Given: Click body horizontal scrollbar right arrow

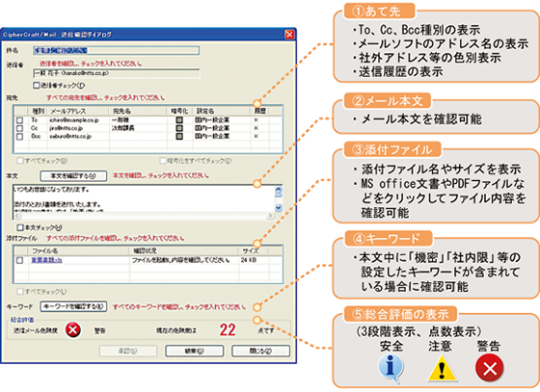Looking at the screenshot, I should (x=270, y=216).
